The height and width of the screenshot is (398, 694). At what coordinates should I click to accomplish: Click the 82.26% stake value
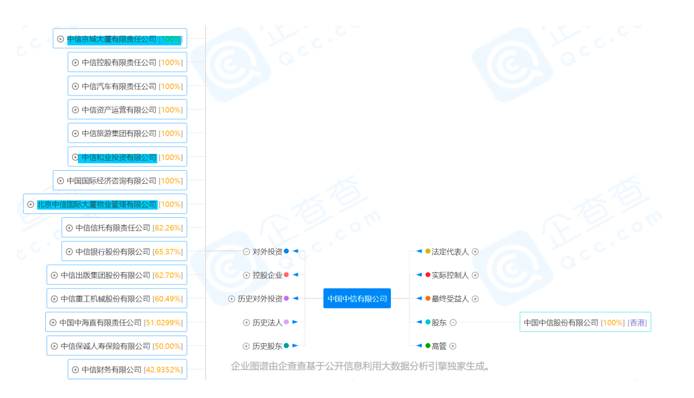(x=168, y=228)
